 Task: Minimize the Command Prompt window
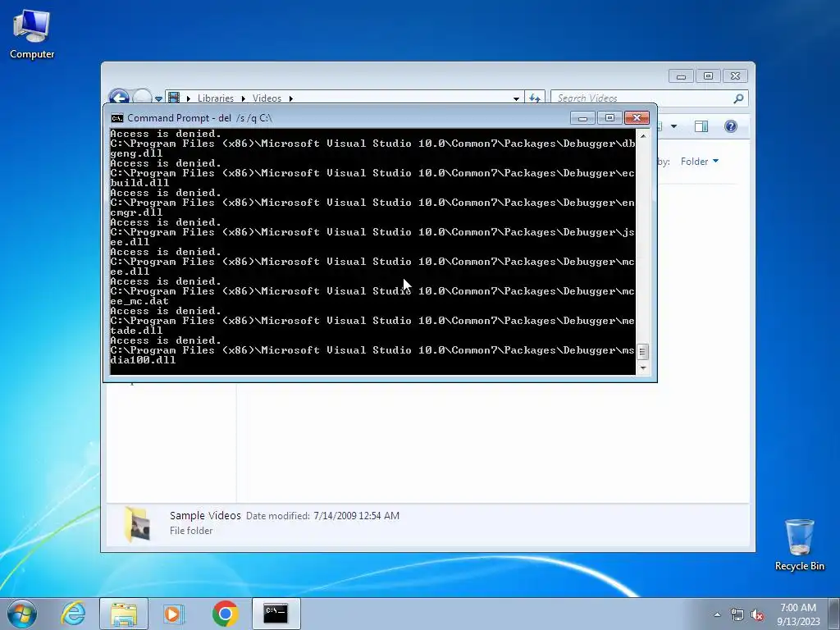pos(583,118)
